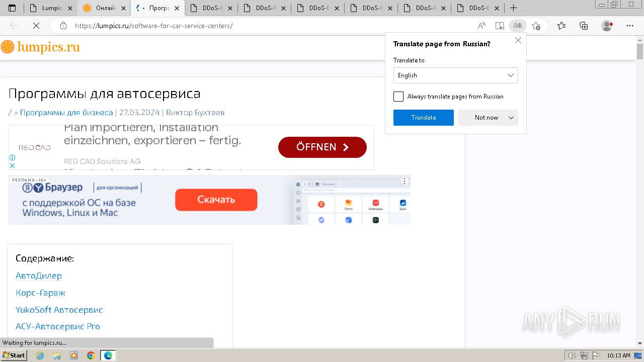Close the RED CAD ad via its small X icon
Image resolution: width=644 pixels, height=362 pixels.
[12, 165]
